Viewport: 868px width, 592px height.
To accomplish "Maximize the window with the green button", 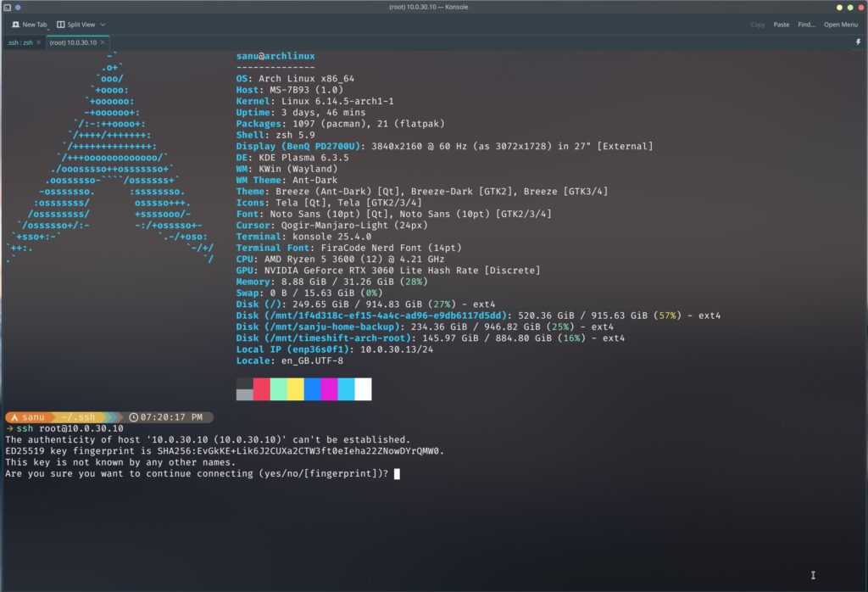I will (x=849, y=7).
